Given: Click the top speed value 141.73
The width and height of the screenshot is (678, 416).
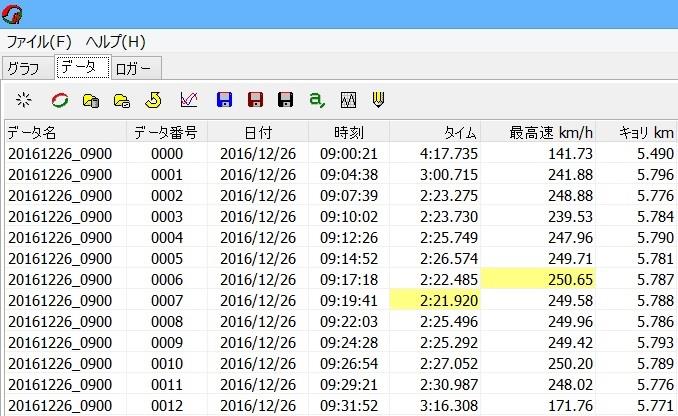Looking at the screenshot, I should (x=570, y=154).
